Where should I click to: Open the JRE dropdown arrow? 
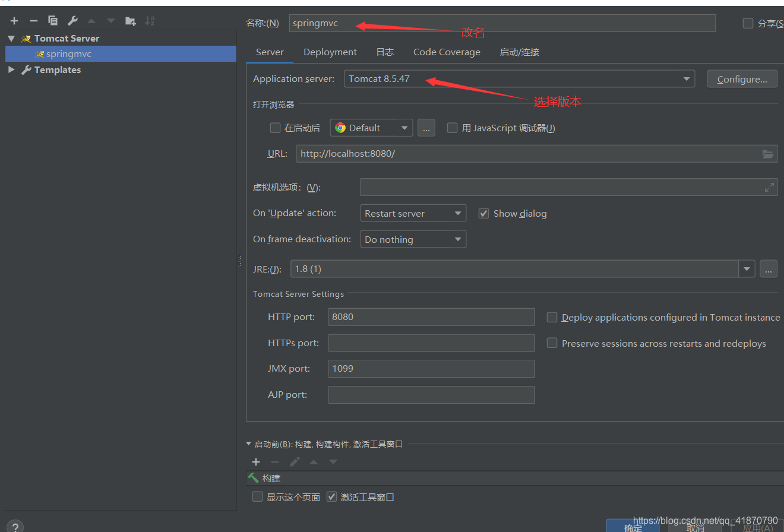coord(747,269)
